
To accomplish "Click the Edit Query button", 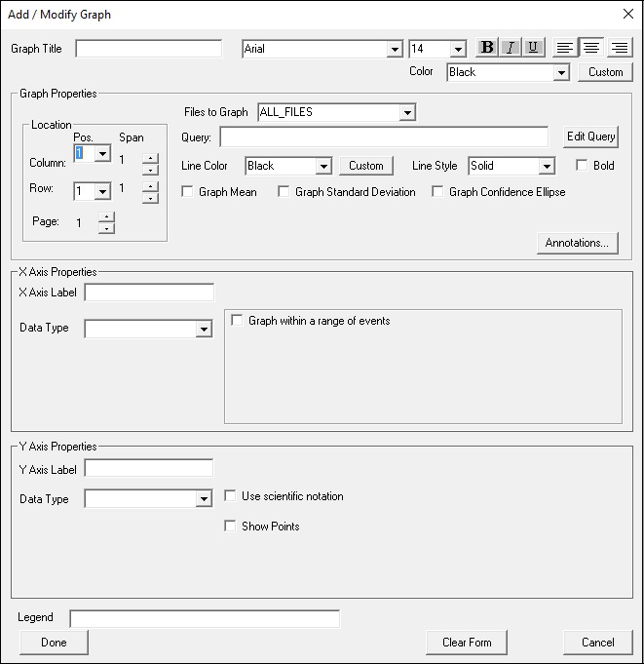I will point(590,137).
